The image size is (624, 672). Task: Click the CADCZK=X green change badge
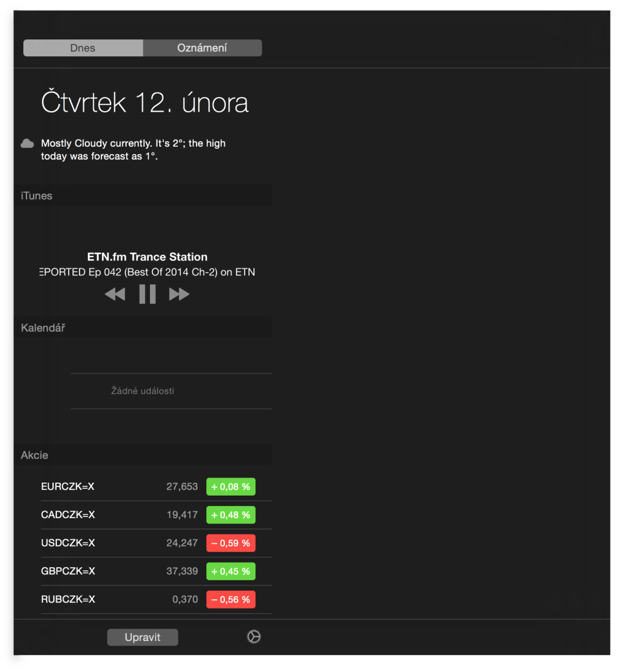[x=230, y=514]
